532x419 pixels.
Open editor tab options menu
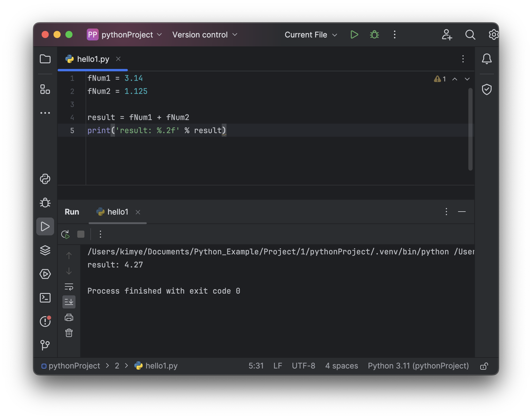pos(463,59)
